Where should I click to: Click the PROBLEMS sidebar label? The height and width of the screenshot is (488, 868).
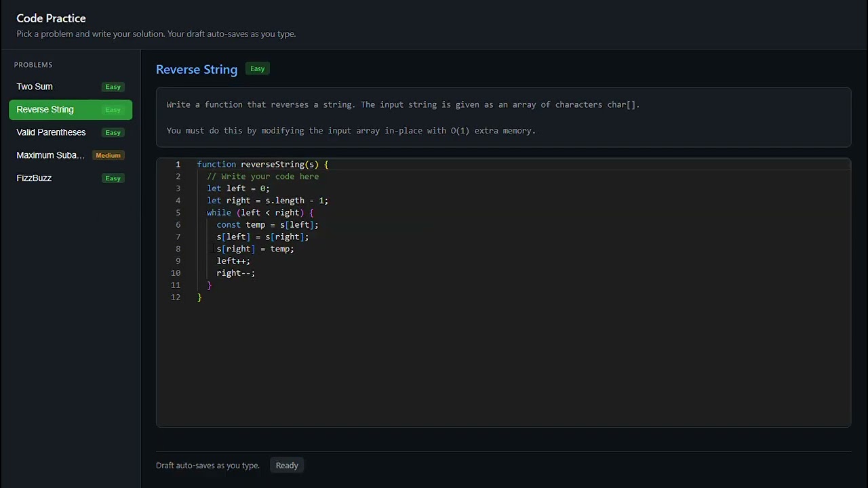pyautogui.click(x=33, y=65)
